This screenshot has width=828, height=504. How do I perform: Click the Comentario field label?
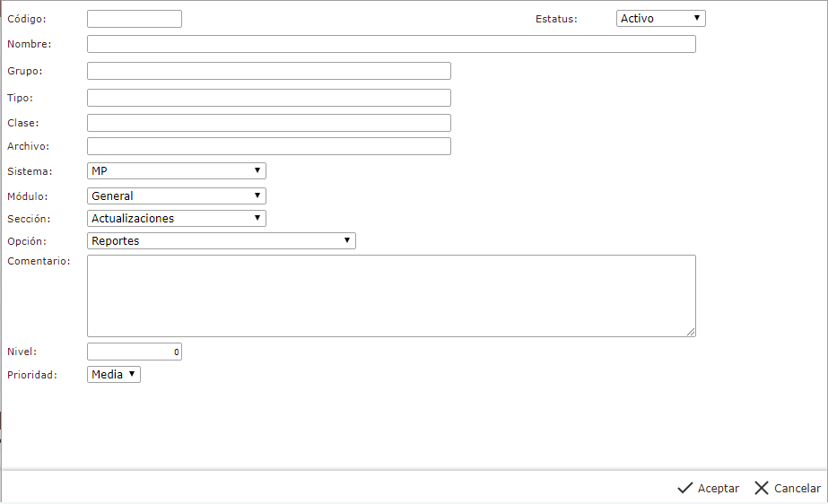coord(39,261)
